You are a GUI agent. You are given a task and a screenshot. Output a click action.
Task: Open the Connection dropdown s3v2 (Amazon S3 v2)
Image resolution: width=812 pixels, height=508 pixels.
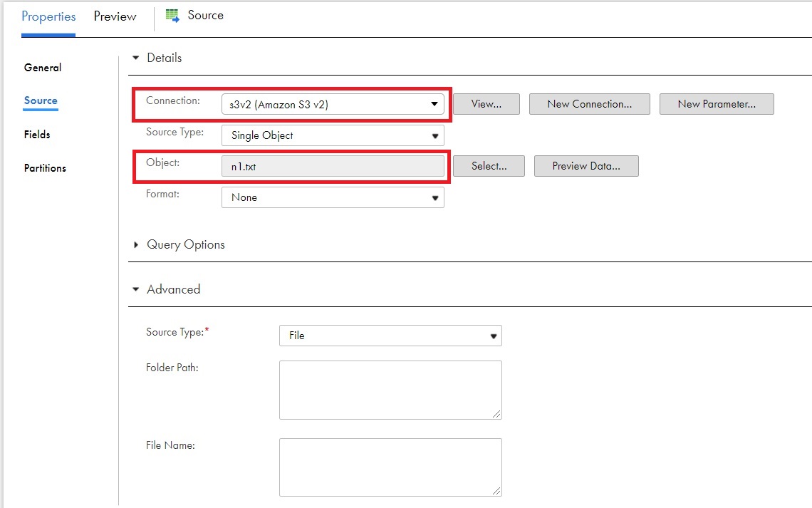333,104
